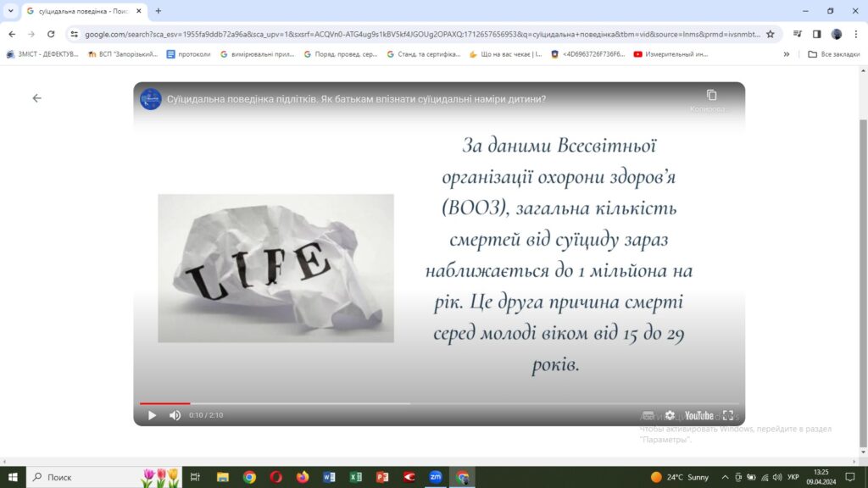Switch УКР input language
The height and width of the screenshot is (488, 868).
[x=793, y=477]
